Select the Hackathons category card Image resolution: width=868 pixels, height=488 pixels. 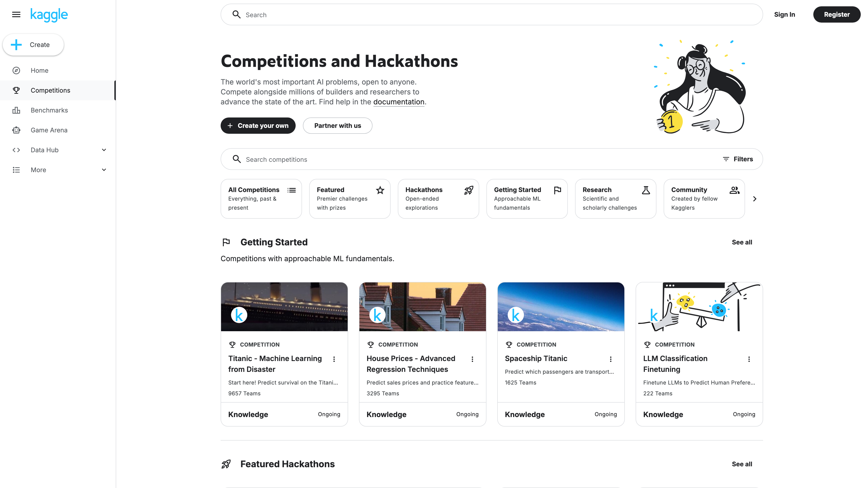coord(438,199)
